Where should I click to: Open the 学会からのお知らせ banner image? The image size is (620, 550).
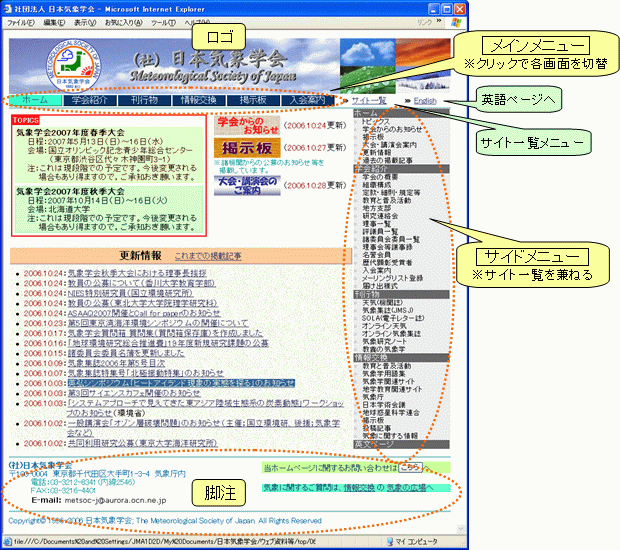[247, 125]
